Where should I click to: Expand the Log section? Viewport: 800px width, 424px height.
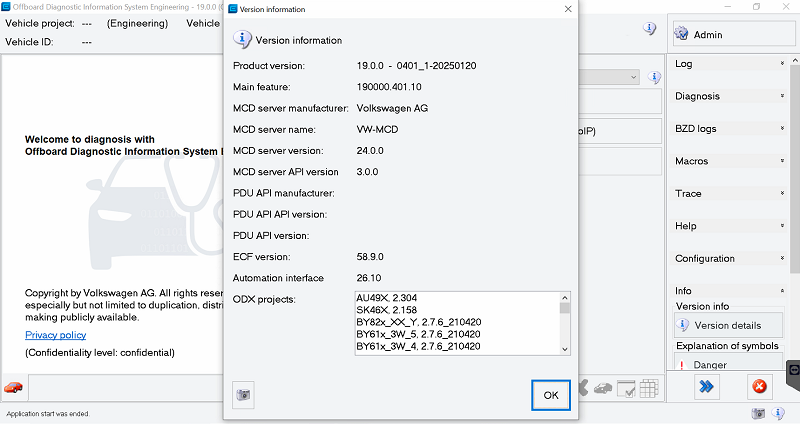coord(730,64)
